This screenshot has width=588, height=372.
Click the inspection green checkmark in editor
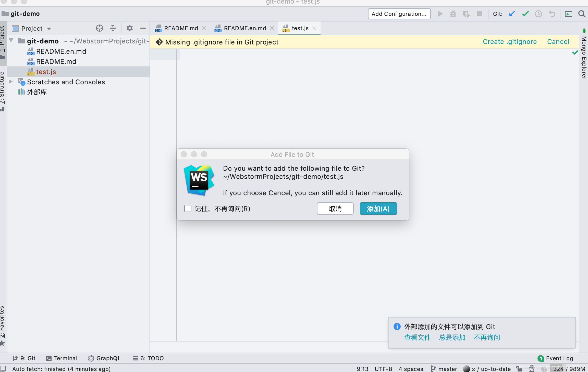tap(575, 53)
